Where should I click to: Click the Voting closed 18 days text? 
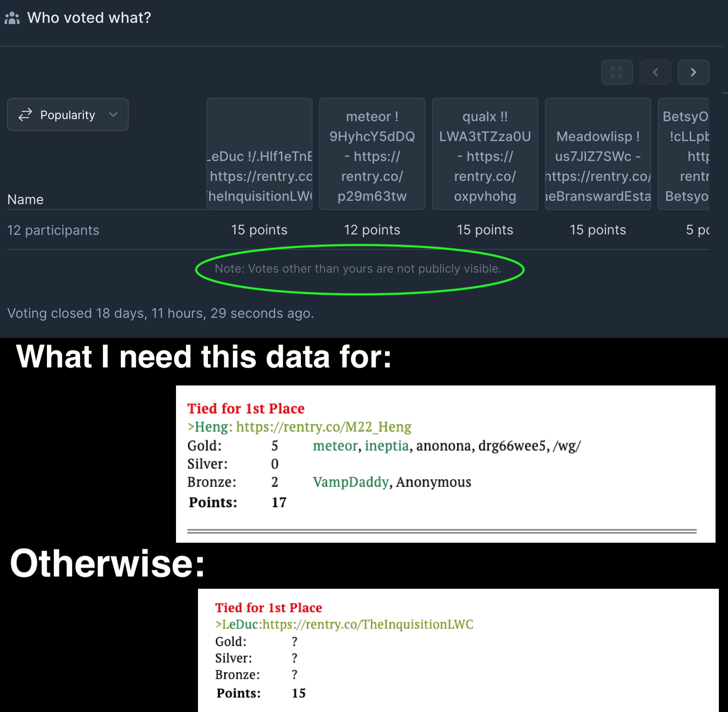tap(161, 313)
